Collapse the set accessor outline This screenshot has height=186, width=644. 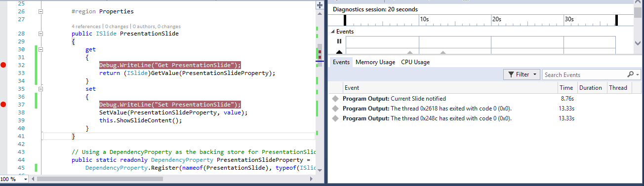point(41,89)
